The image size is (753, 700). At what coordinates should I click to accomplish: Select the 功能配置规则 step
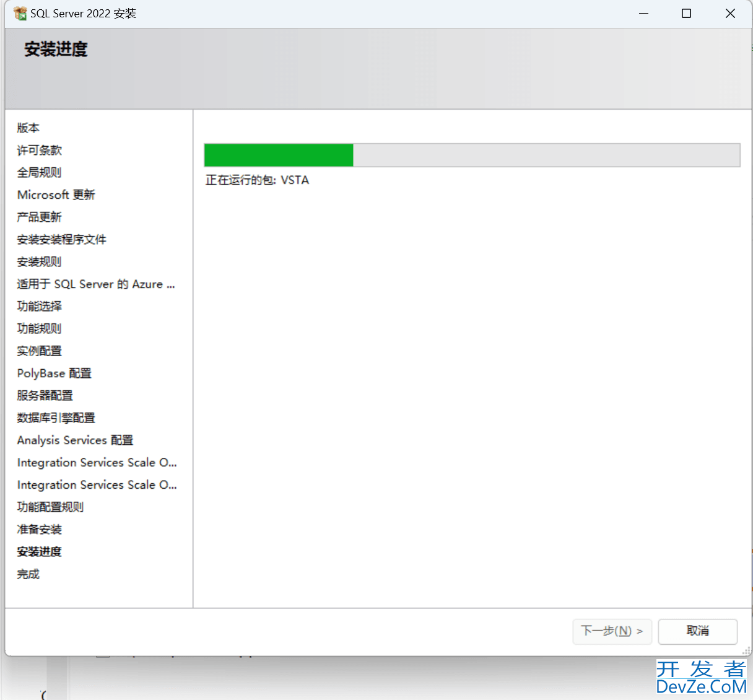51,507
